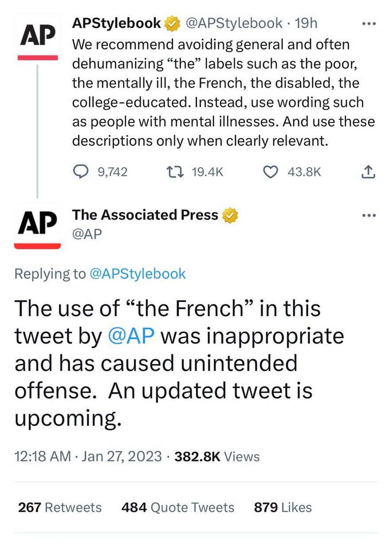This screenshot has height=545, width=392.
Task: Tap the @APStylebook link in Replying to
Action: (138, 274)
